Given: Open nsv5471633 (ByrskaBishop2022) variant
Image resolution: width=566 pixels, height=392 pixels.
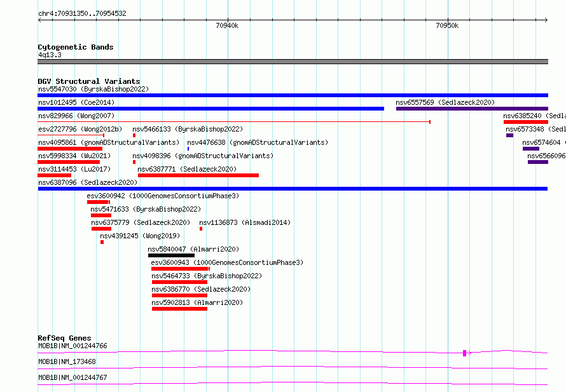Looking at the screenshot, I should (x=146, y=209).
